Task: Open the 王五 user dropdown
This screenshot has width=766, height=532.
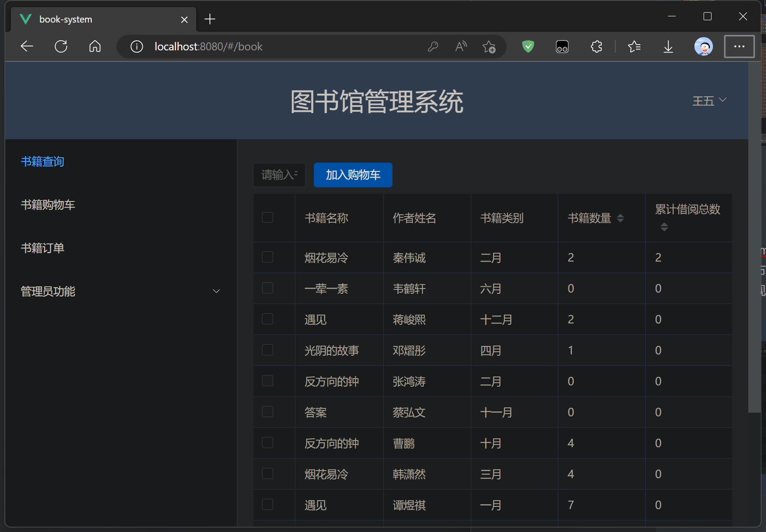Action: 709,101
